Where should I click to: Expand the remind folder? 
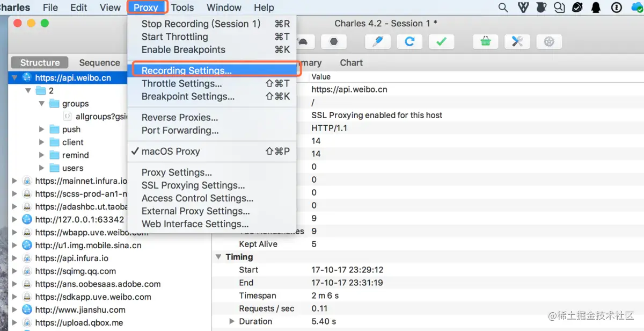click(x=42, y=155)
